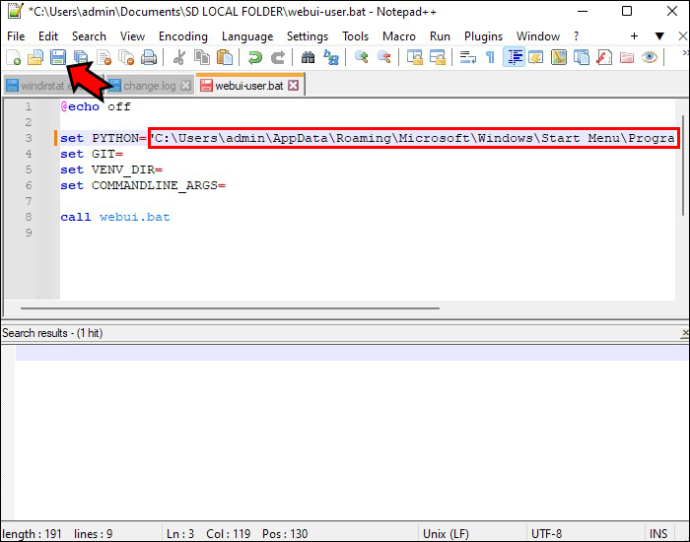Viewport: 690px width, 542px height.
Task: Expand the tab list black triangle dropdown
Action: (x=659, y=36)
